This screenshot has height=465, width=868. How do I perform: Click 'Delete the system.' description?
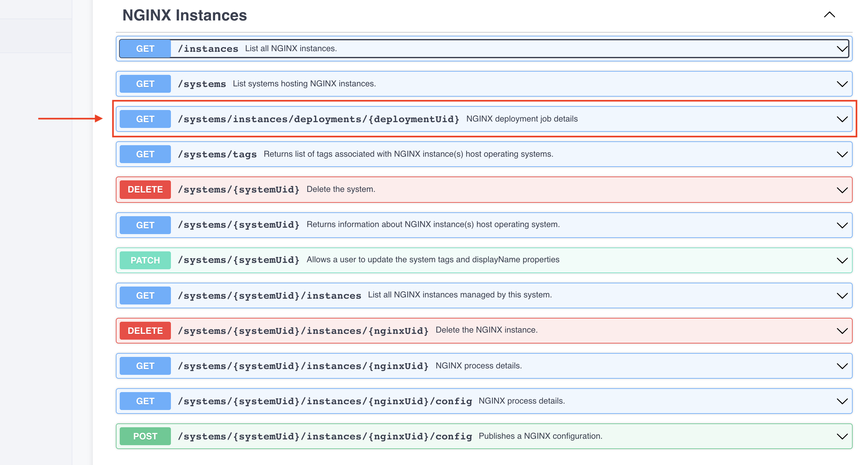(341, 189)
